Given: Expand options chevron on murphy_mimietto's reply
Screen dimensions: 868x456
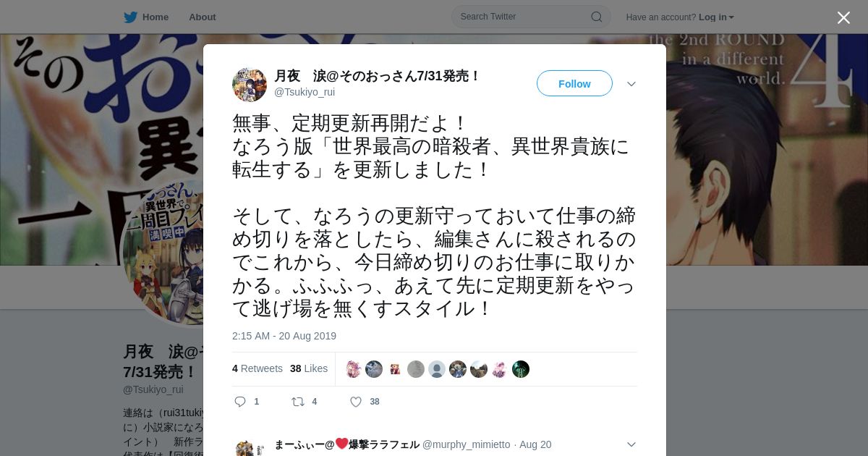Looking at the screenshot, I should 631,444.
